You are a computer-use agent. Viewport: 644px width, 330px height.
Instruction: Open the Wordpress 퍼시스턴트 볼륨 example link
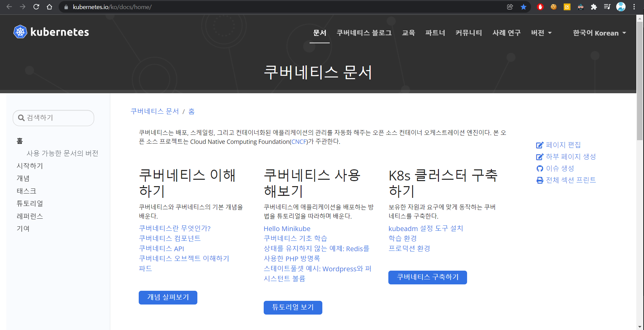317,274
